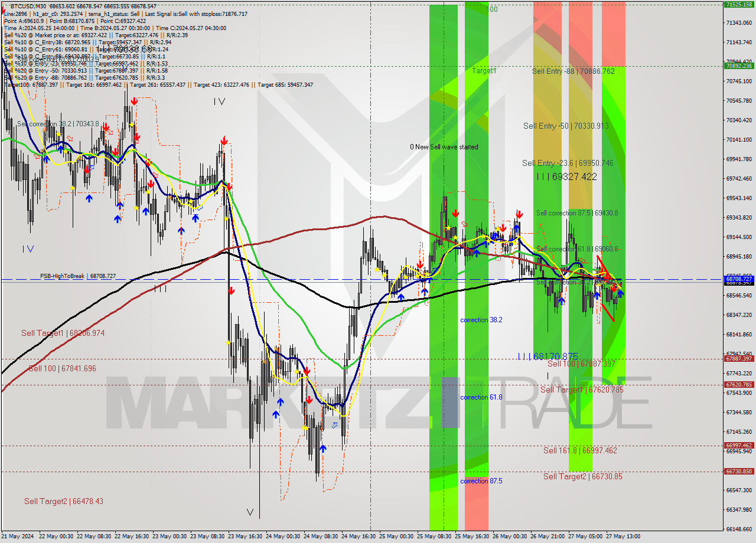The image size is (756, 543).
Task: Click the green 70892.236 price tag on axis
Action: click(x=738, y=66)
